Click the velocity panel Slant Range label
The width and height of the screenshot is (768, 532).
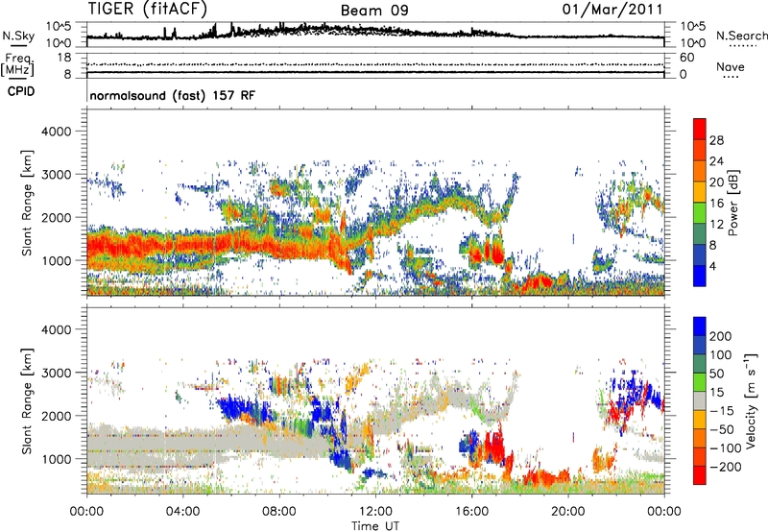coord(27,400)
